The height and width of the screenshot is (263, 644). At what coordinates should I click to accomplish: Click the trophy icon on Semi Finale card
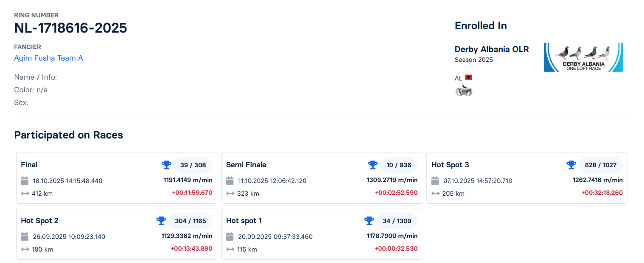point(372,165)
